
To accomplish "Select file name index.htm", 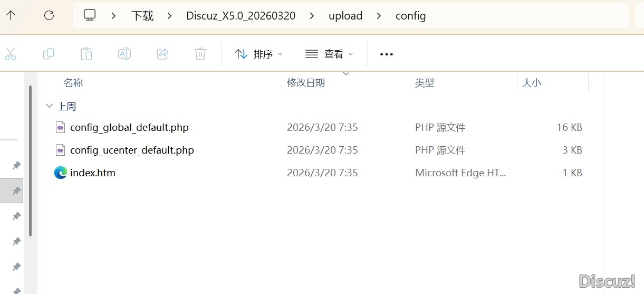I will point(92,173).
